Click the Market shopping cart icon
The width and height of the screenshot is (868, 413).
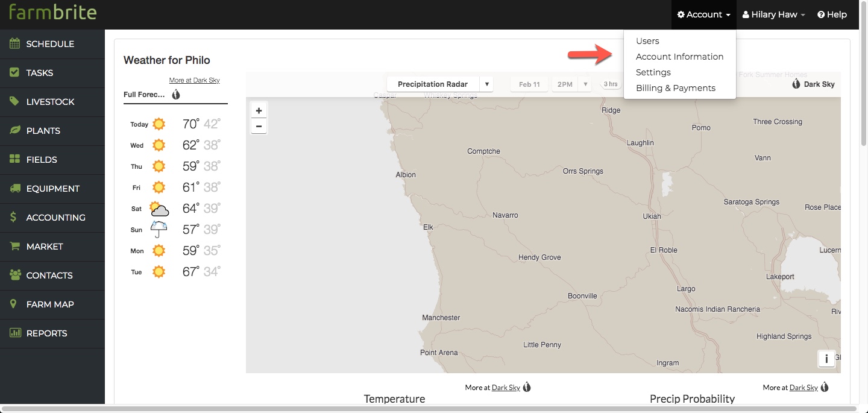click(14, 247)
